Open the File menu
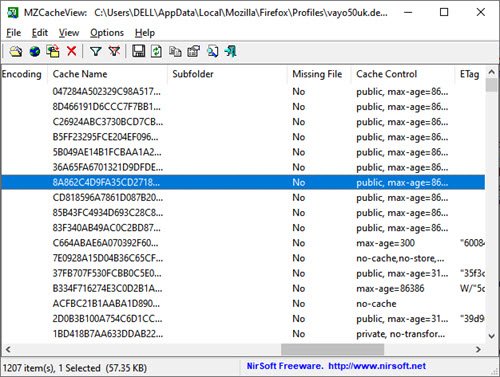The image size is (500, 377). click(14, 33)
